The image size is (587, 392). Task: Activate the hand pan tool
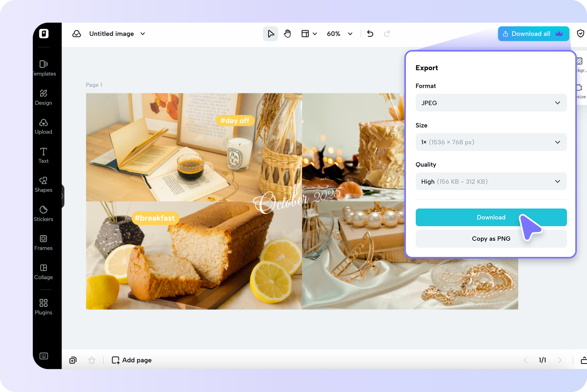pos(288,34)
